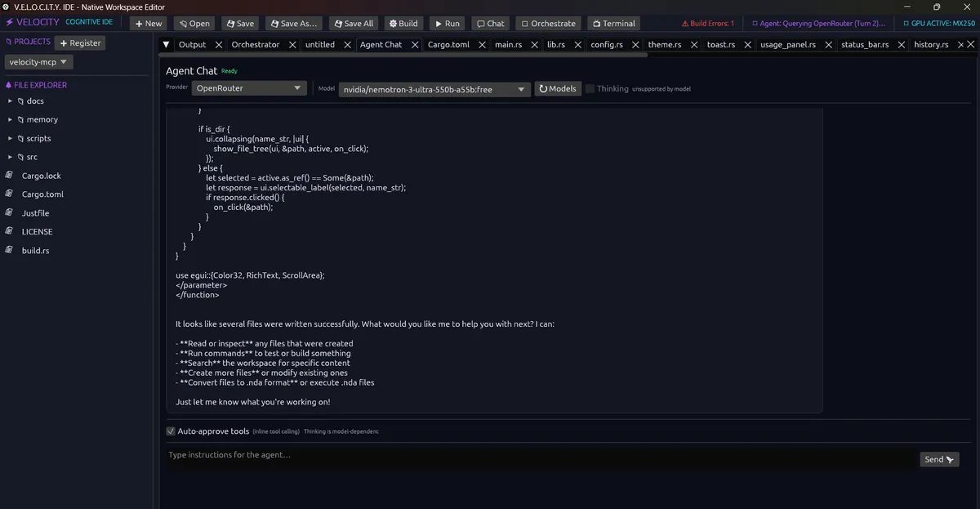Refresh the list with the Models button
Screen dimensions: 980x509
(557, 88)
